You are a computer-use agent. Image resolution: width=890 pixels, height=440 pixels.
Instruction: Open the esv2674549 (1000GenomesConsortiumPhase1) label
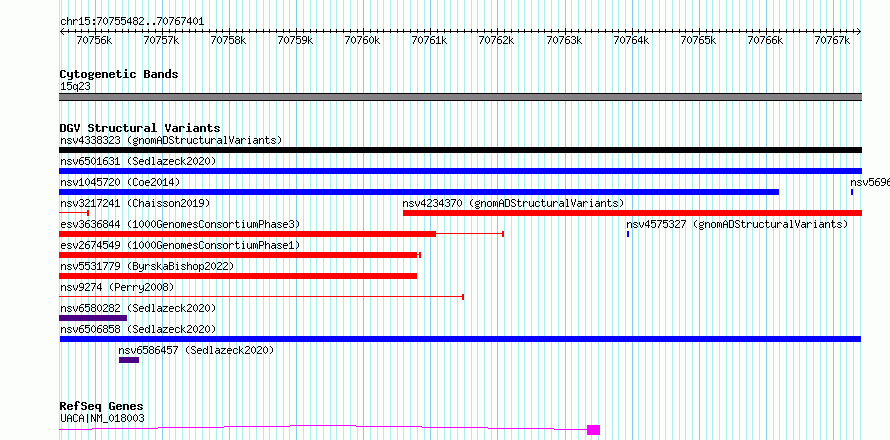pos(180,245)
